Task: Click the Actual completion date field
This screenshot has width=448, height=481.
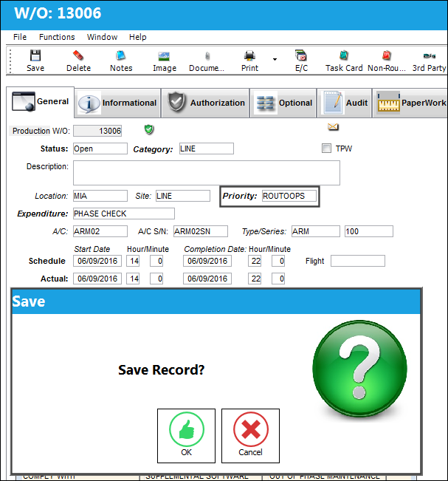Action: 207,279
